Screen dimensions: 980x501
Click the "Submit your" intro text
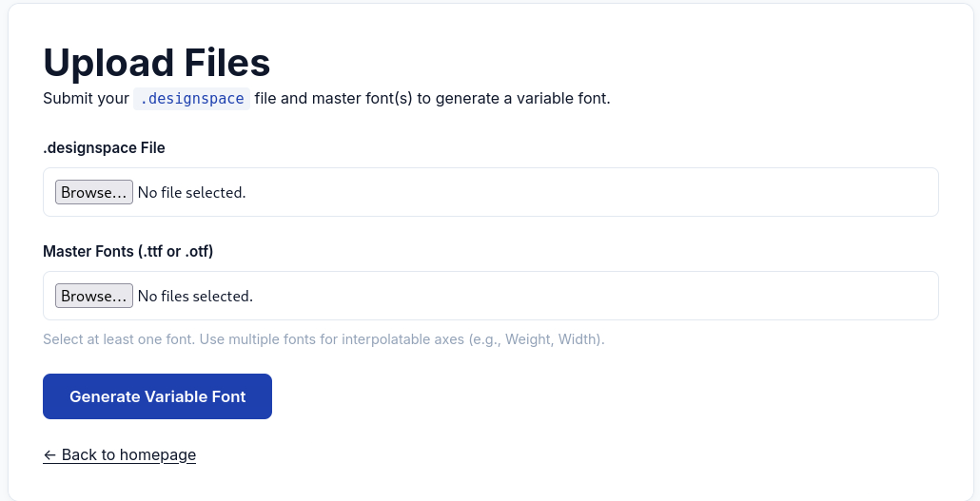coord(86,98)
